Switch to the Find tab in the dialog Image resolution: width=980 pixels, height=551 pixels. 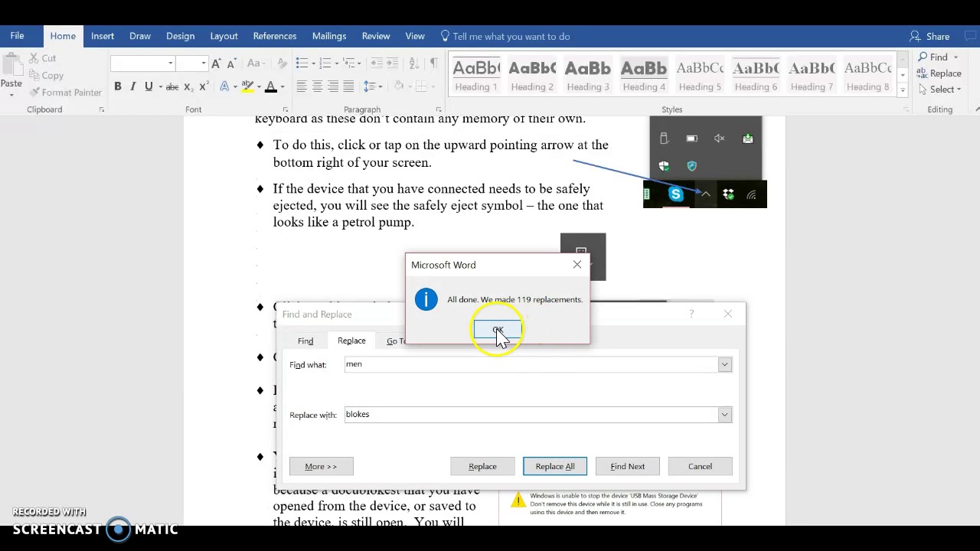[x=305, y=341]
